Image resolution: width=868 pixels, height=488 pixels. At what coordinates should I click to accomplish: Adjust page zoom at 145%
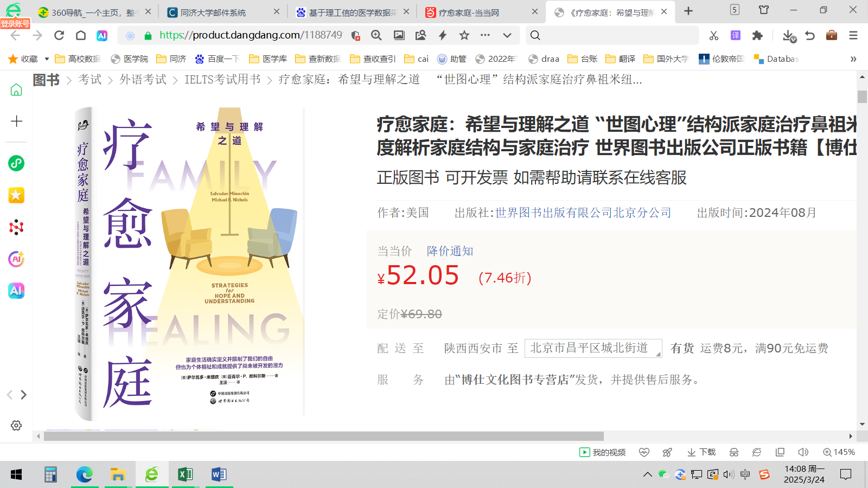[x=839, y=452]
